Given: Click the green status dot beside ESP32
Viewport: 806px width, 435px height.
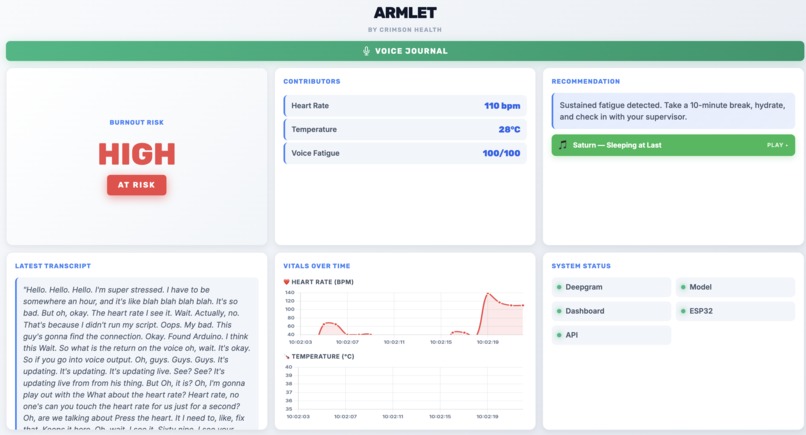Looking at the screenshot, I should [683, 311].
